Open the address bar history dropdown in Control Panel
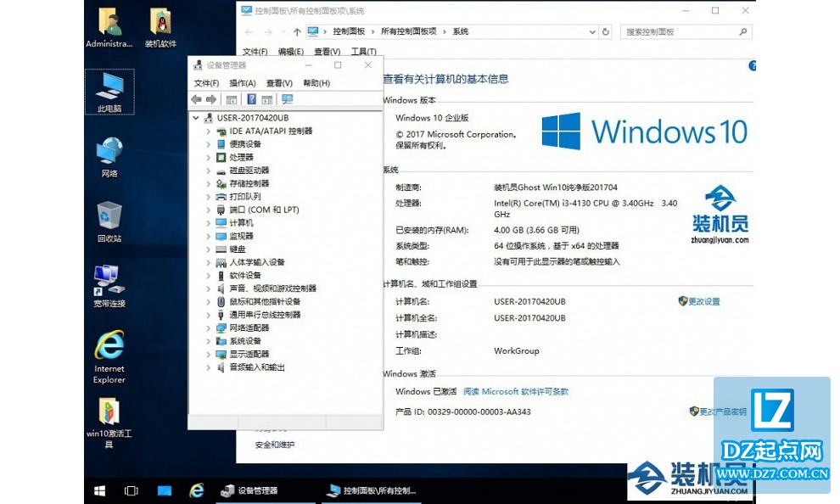The height and width of the screenshot is (504, 840). pyautogui.click(x=592, y=32)
